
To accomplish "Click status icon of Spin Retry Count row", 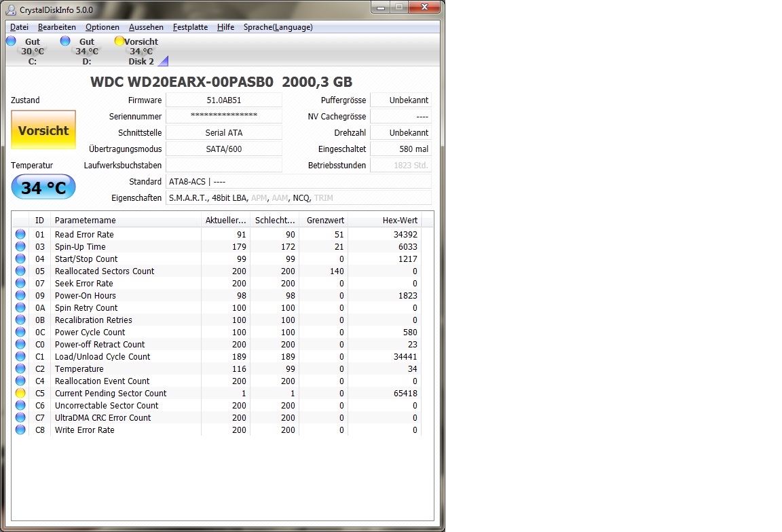I will (x=20, y=307).
